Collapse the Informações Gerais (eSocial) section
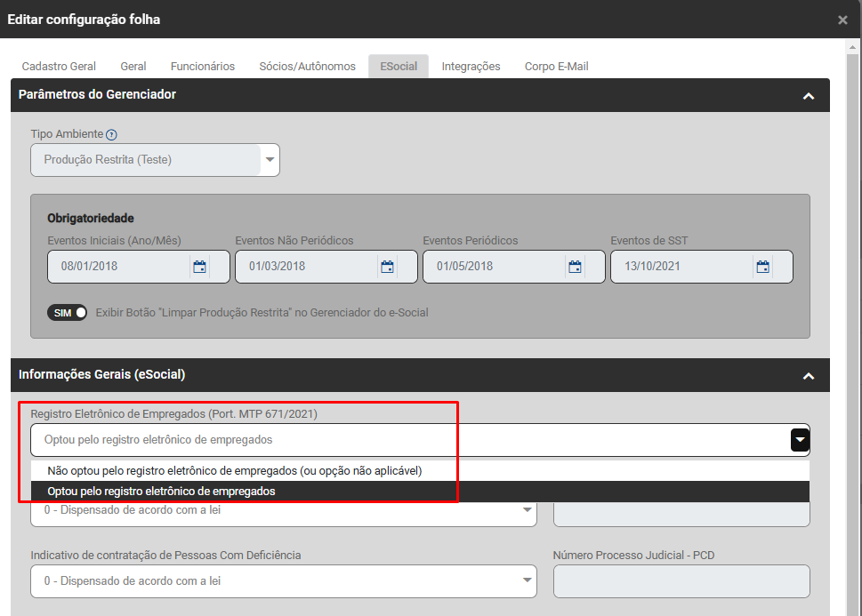Screen dimensions: 862x616 [808, 376]
